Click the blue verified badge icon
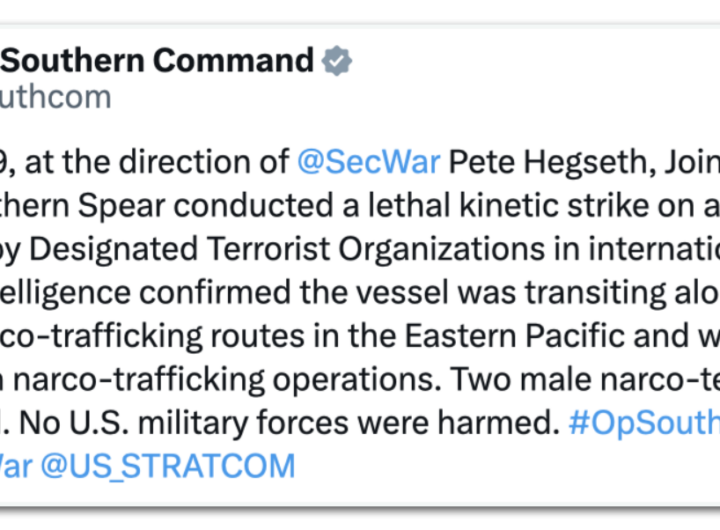This screenshot has width=720, height=530. 336,61
